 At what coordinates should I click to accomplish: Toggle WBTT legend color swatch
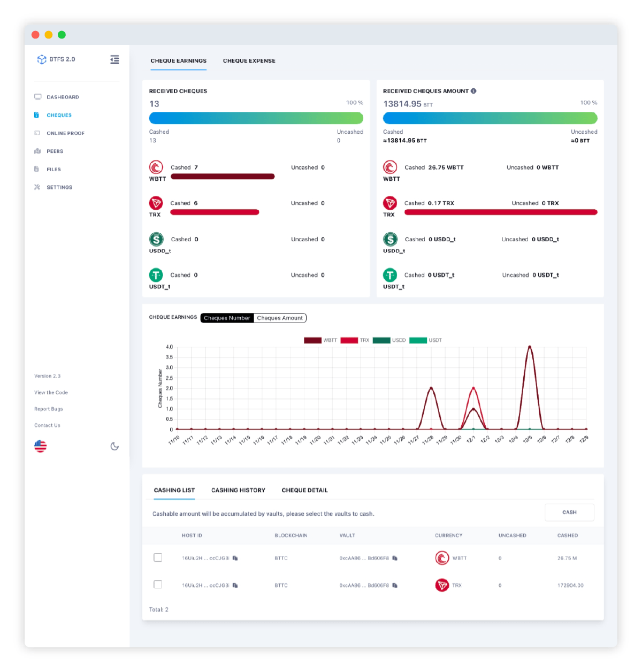pos(312,340)
